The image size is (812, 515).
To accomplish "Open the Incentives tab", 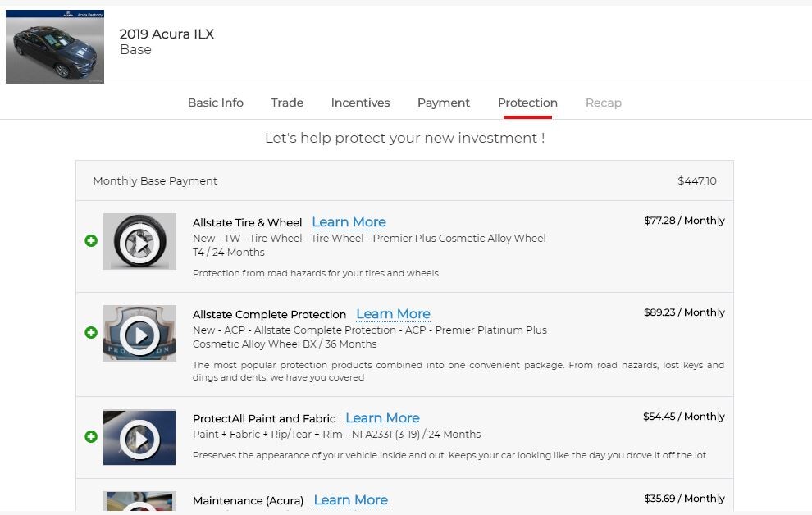I will click(360, 103).
